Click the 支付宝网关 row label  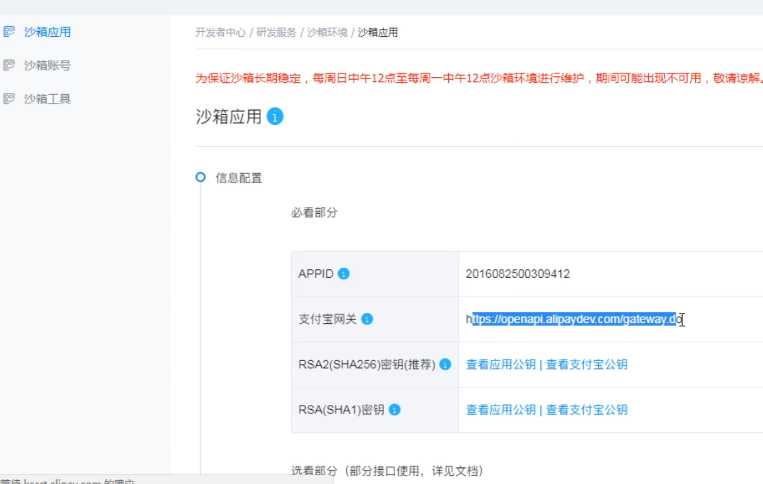click(327, 319)
